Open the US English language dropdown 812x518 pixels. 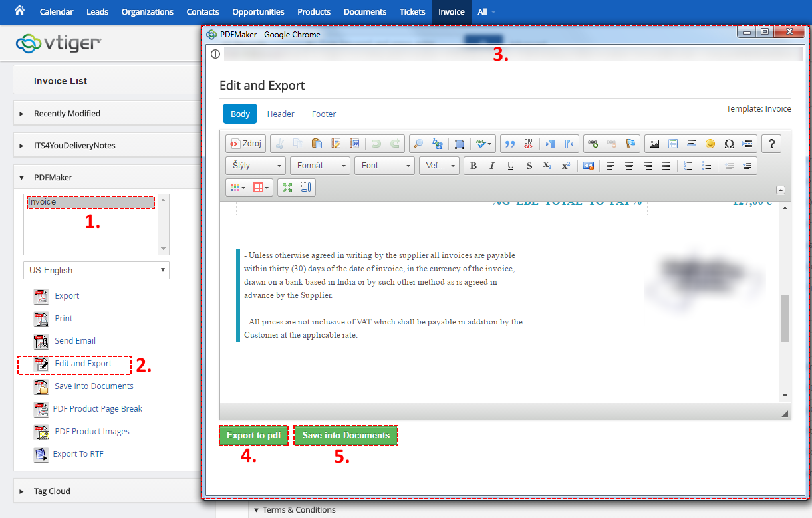pos(96,270)
